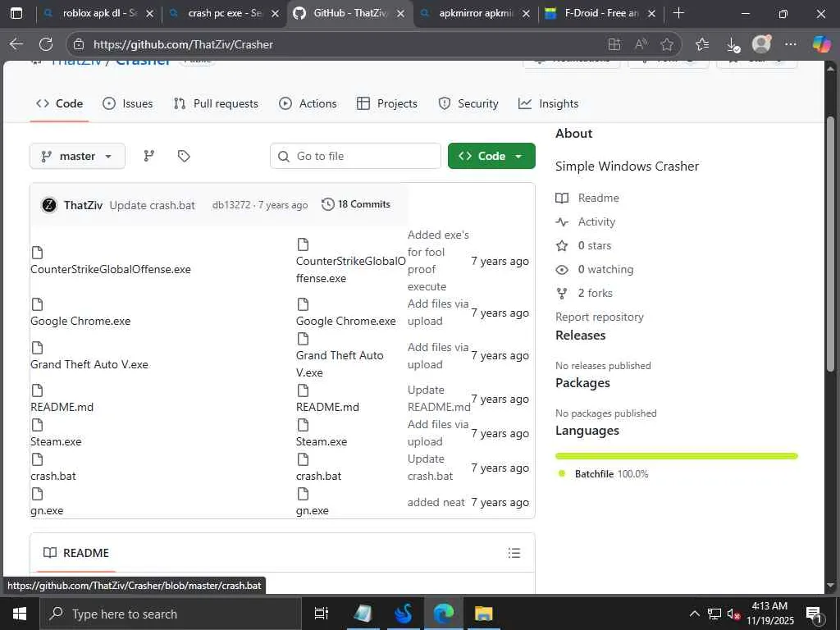The width and height of the screenshot is (840, 630).
Task: Open the Windows Start menu
Action: (20, 614)
